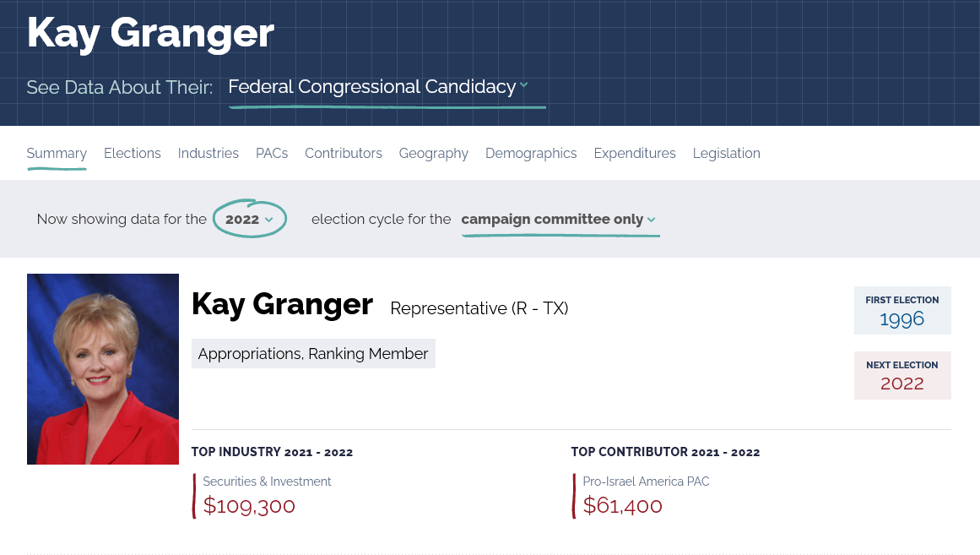980x555 pixels.
Task: Switch to Demographics tab
Action: tap(531, 153)
